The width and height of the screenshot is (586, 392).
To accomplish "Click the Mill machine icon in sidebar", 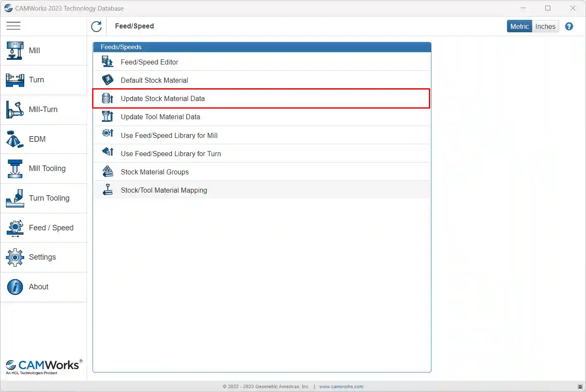I will click(x=15, y=50).
